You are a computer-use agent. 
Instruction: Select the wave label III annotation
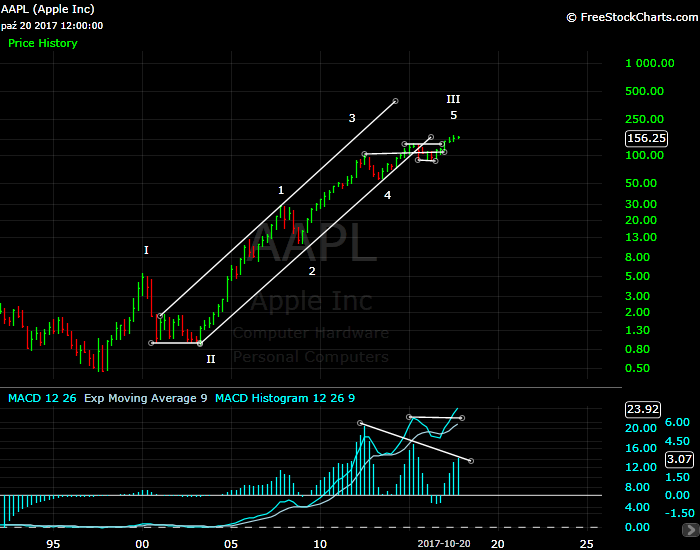453,99
